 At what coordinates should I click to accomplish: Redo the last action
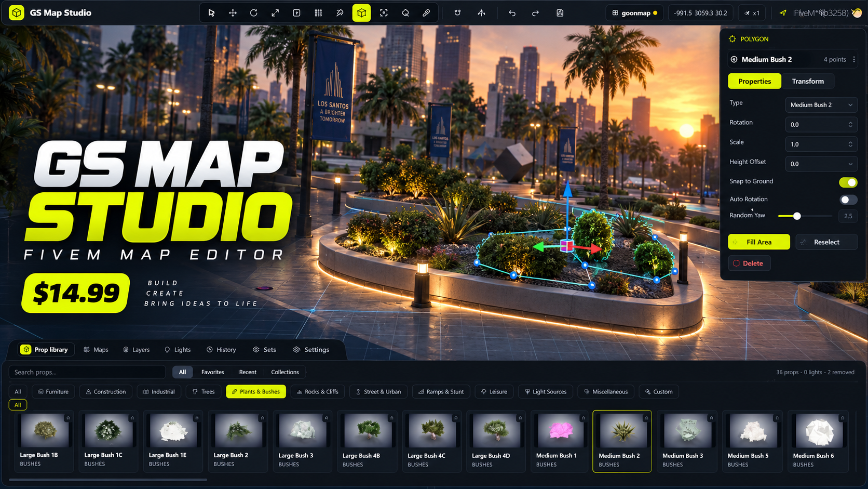click(x=535, y=13)
